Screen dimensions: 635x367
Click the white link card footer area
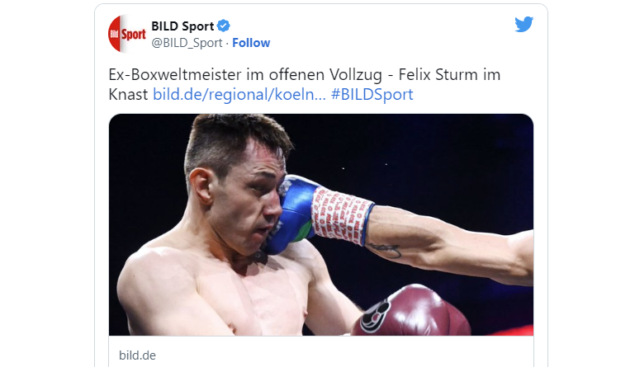(321, 352)
